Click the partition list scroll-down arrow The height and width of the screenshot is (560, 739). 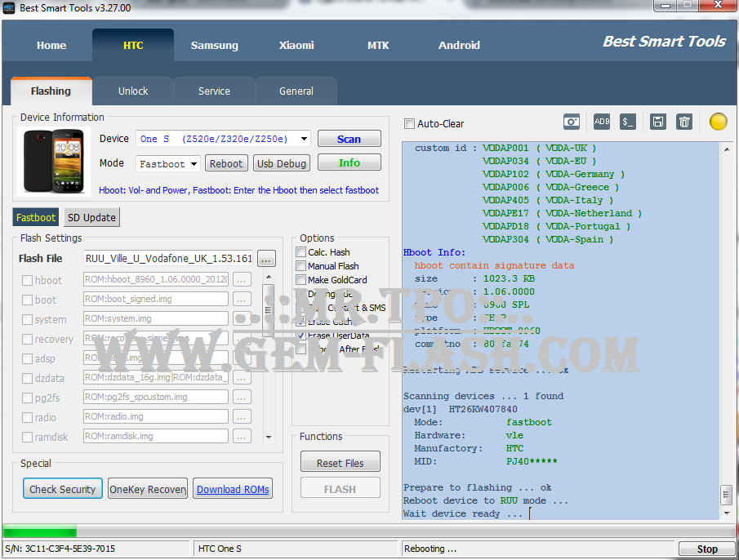coord(269,438)
